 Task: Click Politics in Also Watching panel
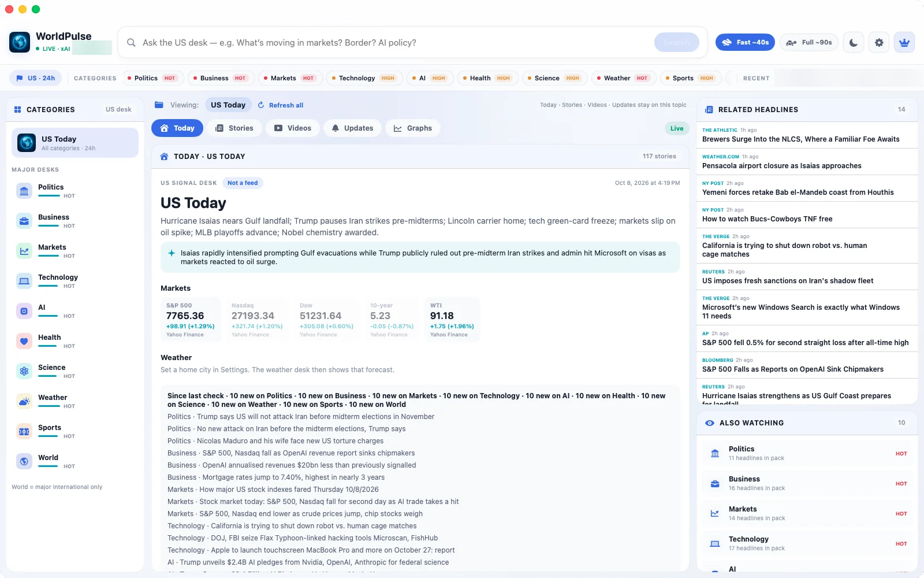807,453
